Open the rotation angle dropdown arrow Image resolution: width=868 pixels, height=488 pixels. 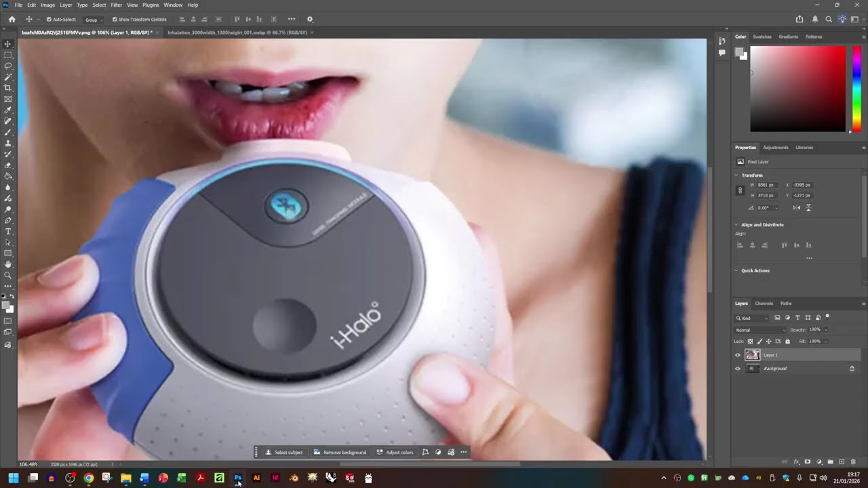776,208
